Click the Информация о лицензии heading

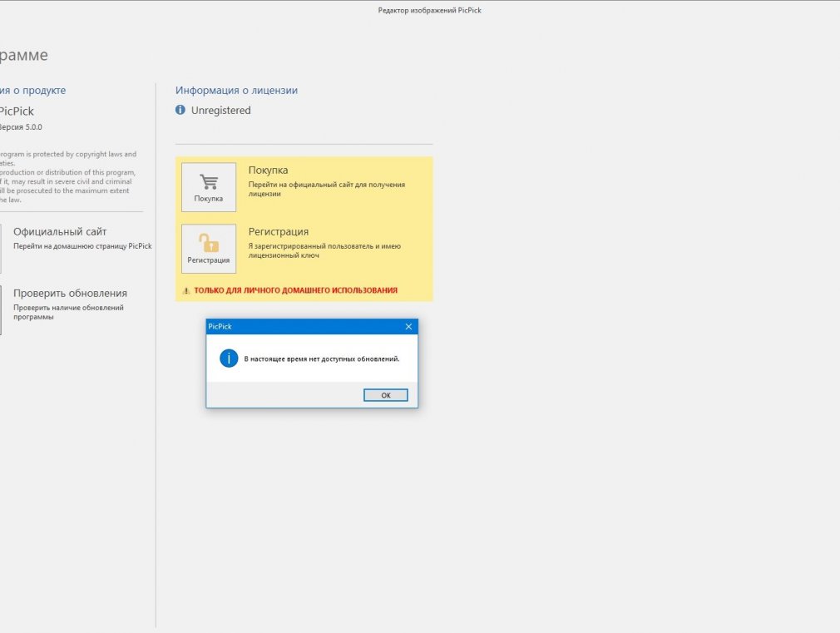[x=236, y=90]
